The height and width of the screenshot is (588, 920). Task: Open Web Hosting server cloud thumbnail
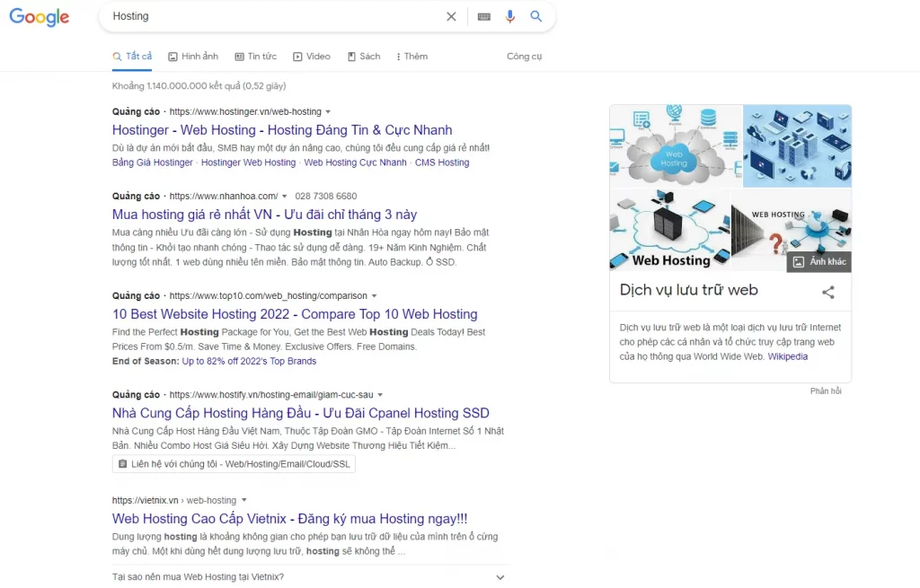[670, 229]
